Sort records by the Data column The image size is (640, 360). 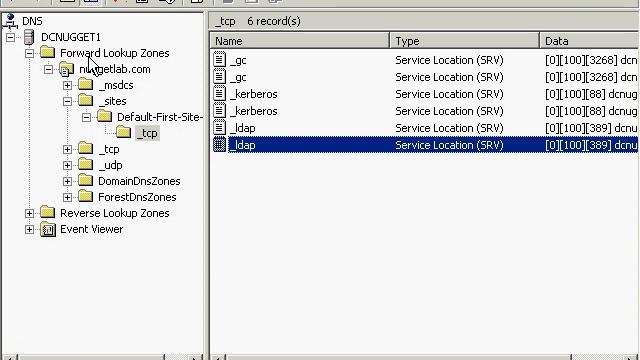pos(590,41)
